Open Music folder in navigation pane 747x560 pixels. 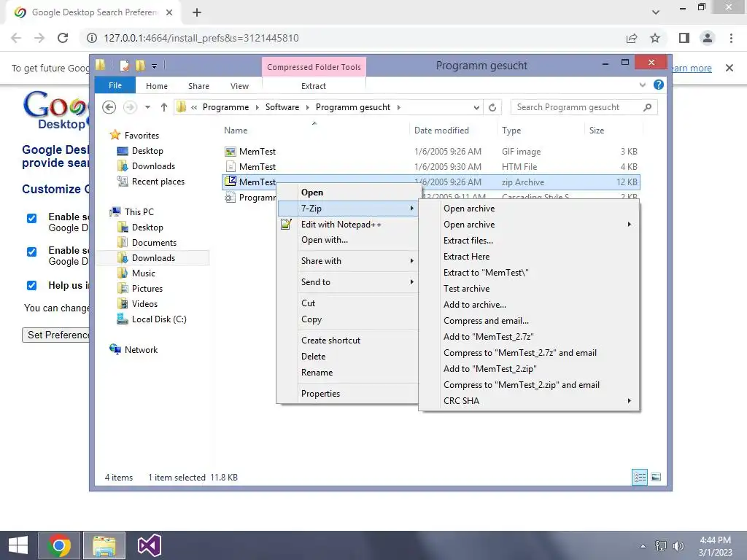[x=144, y=273]
